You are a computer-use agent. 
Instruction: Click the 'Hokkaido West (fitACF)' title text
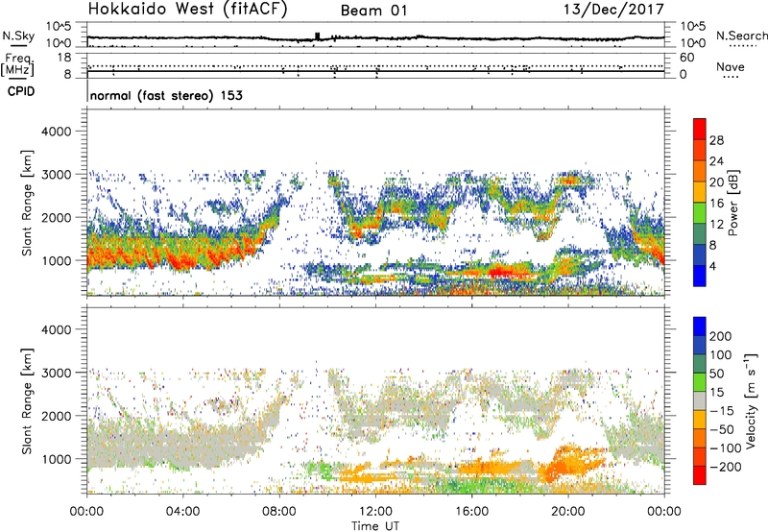point(187,9)
